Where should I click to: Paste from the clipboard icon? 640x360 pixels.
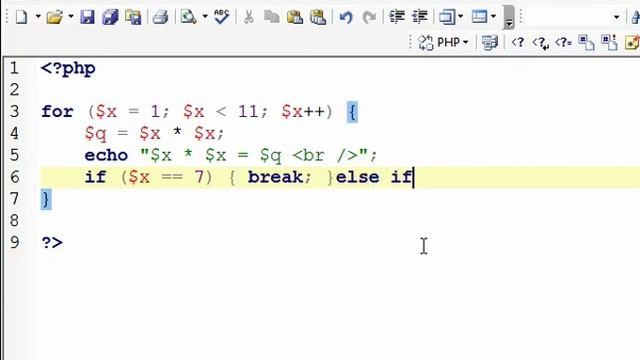pyautogui.click(x=295, y=17)
